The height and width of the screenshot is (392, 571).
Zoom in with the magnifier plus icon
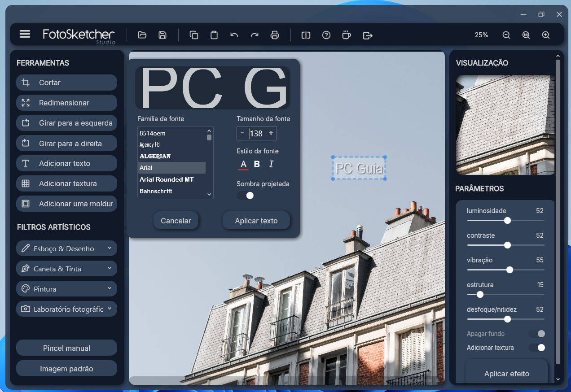coord(546,35)
